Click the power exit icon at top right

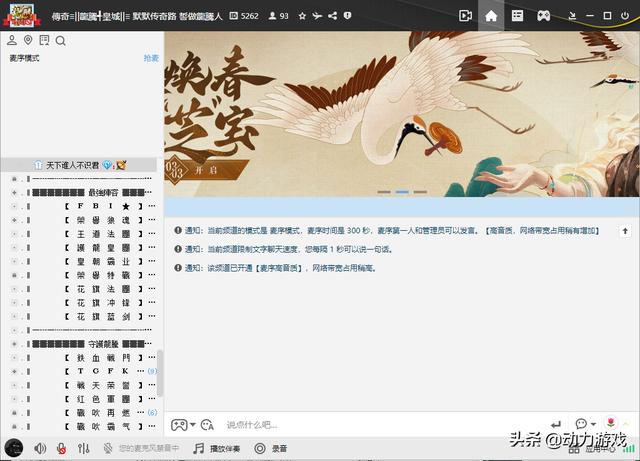624,16
